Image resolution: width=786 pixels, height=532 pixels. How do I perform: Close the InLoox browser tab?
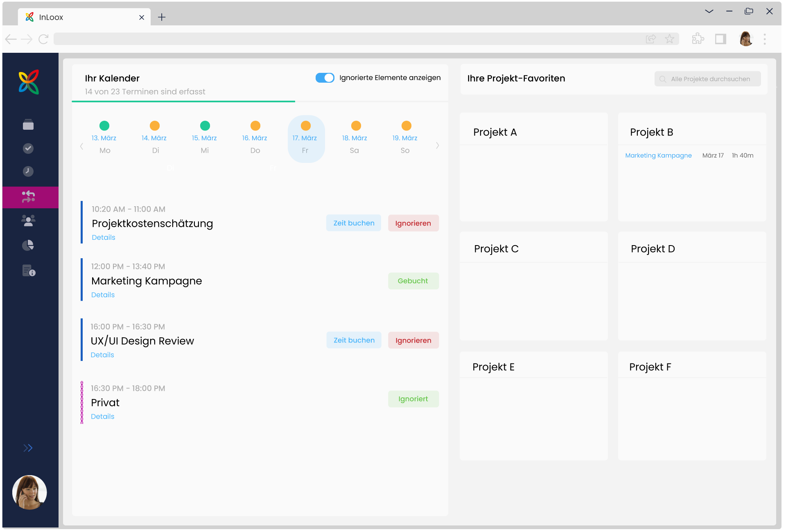pos(142,17)
